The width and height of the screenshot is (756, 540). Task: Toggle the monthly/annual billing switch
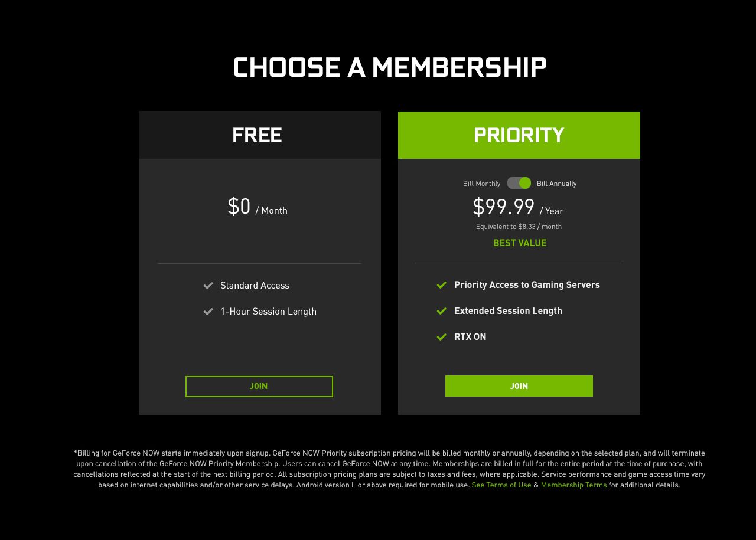pyautogui.click(x=519, y=183)
